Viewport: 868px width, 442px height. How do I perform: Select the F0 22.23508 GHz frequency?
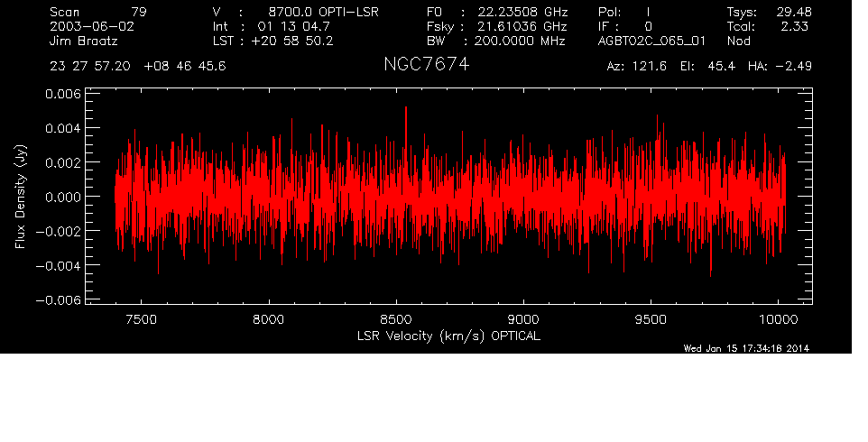click(495, 12)
